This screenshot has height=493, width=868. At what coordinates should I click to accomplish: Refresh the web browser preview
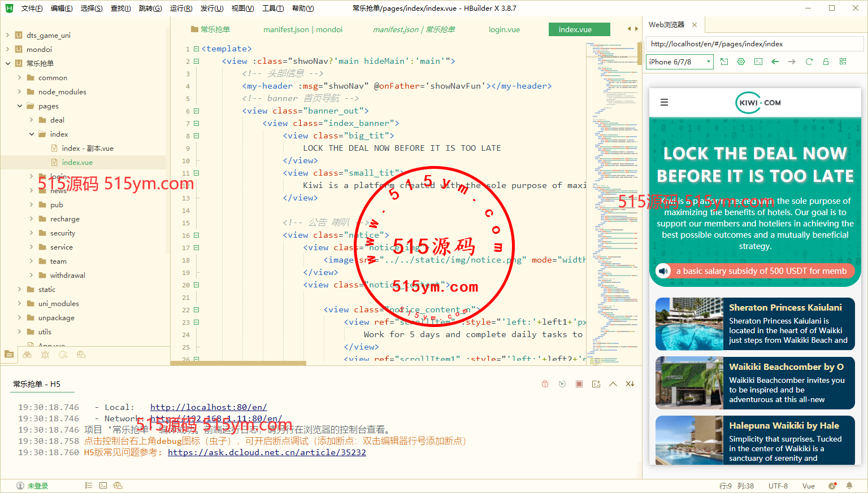[809, 62]
